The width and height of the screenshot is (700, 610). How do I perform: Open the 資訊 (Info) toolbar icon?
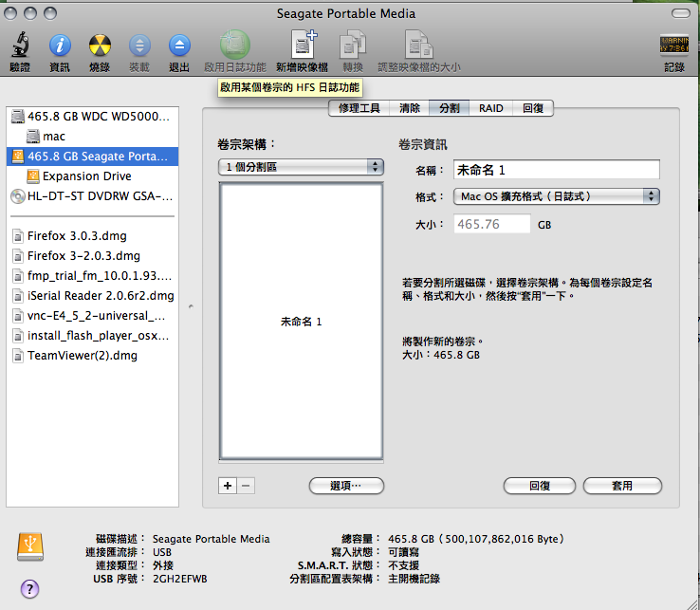60,46
